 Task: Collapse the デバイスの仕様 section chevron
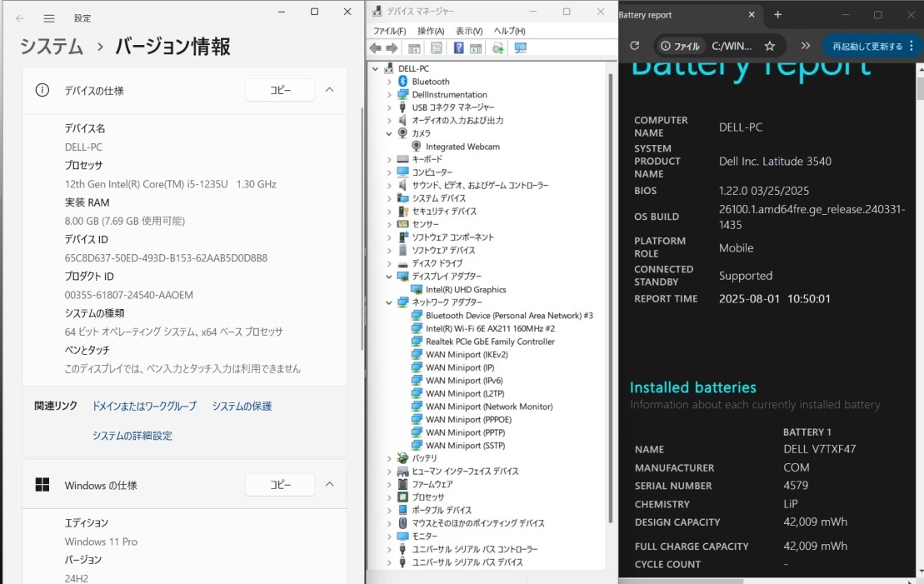pos(329,90)
